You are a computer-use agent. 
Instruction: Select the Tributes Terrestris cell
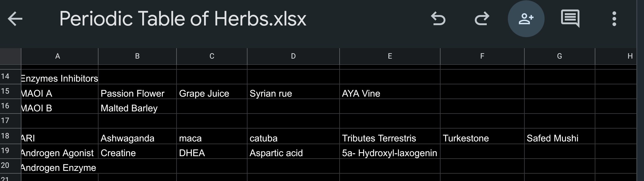tap(389, 138)
